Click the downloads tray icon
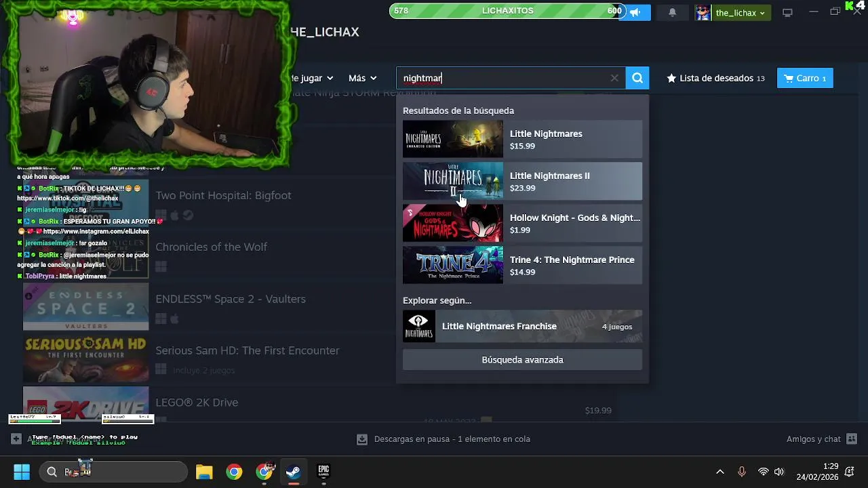This screenshot has height=488, width=868. pos(362,439)
